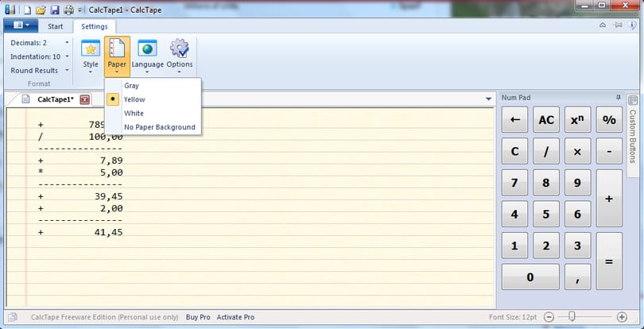Screen dimensions: 644x329
Task: Expand the Decimals: 2 dropdown
Action: [67, 43]
